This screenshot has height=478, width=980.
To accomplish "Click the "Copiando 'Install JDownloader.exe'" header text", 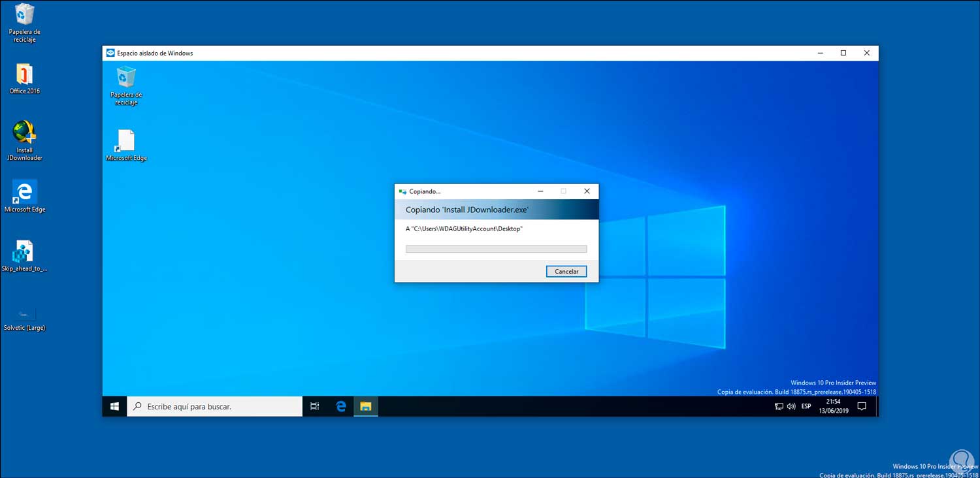I will coord(467,210).
